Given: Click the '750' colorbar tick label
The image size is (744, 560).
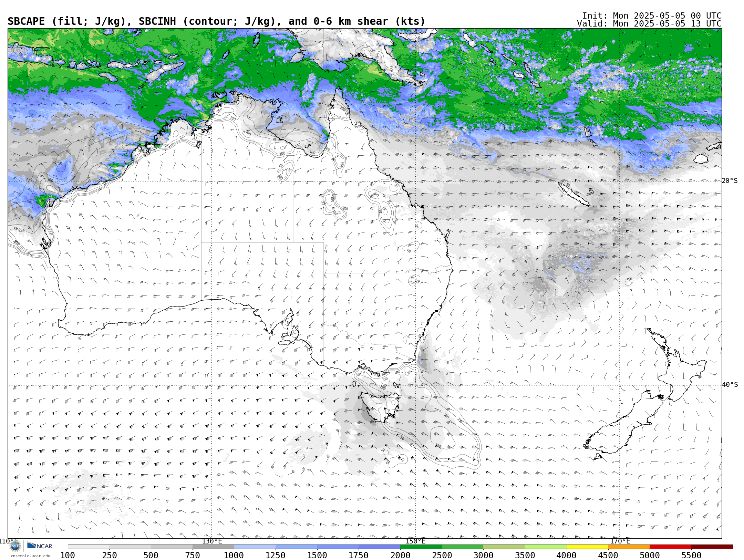Looking at the screenshot, I should [x=193, y=556].
